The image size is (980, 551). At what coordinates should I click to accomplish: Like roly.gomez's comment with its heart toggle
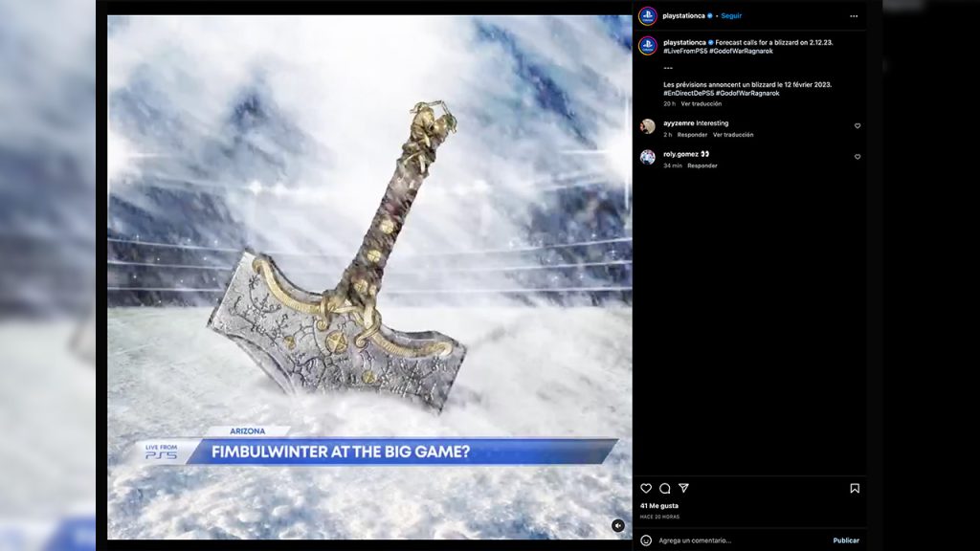point(857,156)
